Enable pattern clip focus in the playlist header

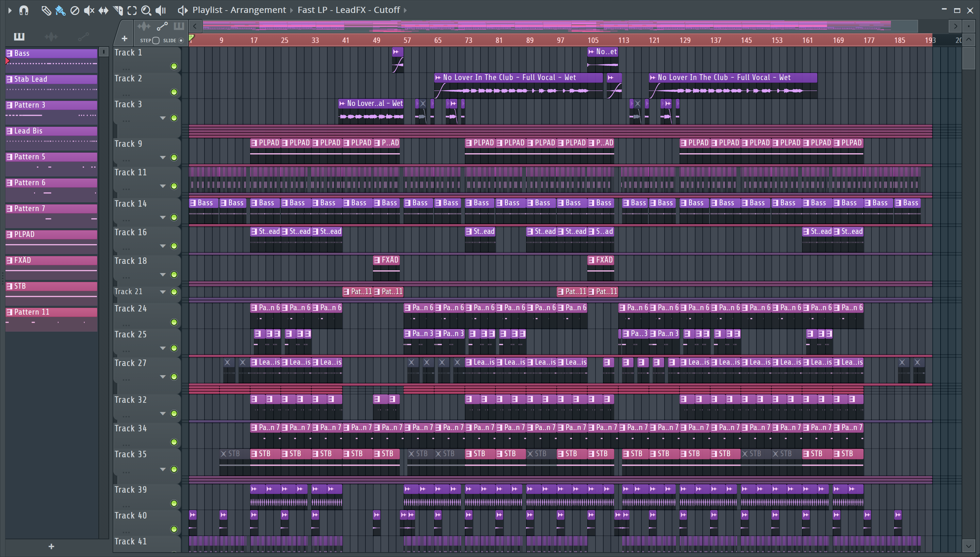(179, 27)
